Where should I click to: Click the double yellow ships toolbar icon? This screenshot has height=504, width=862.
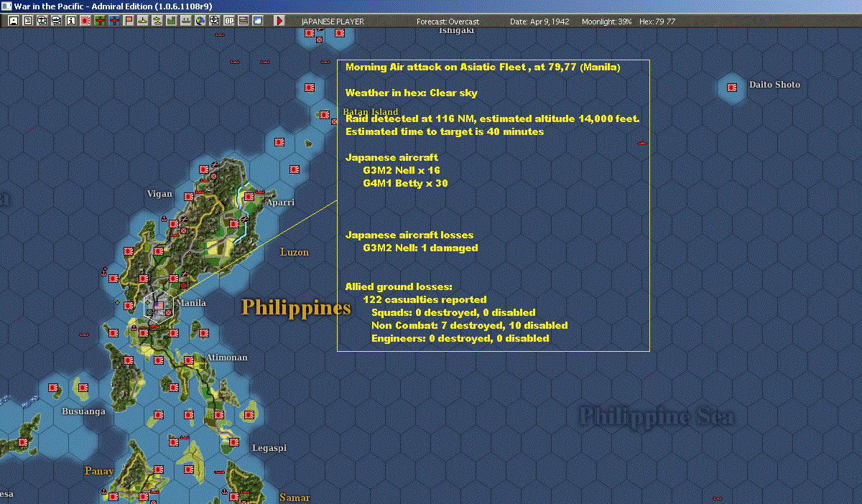pyautogui.click(x=157, y=21)
